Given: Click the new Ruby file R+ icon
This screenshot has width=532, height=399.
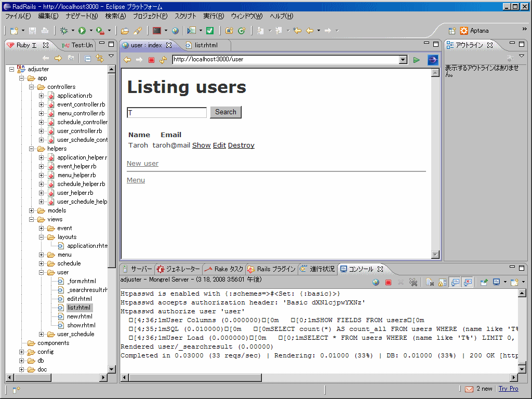Looking at the screenshot, I should pos(229,31).
